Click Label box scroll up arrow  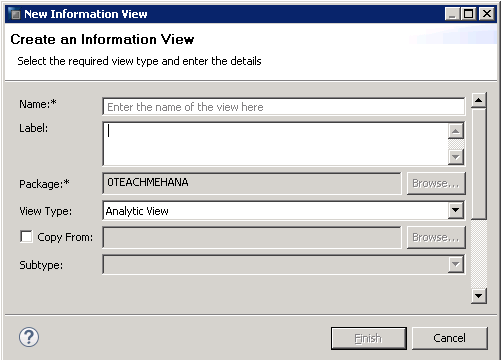(x=456, y=131)
